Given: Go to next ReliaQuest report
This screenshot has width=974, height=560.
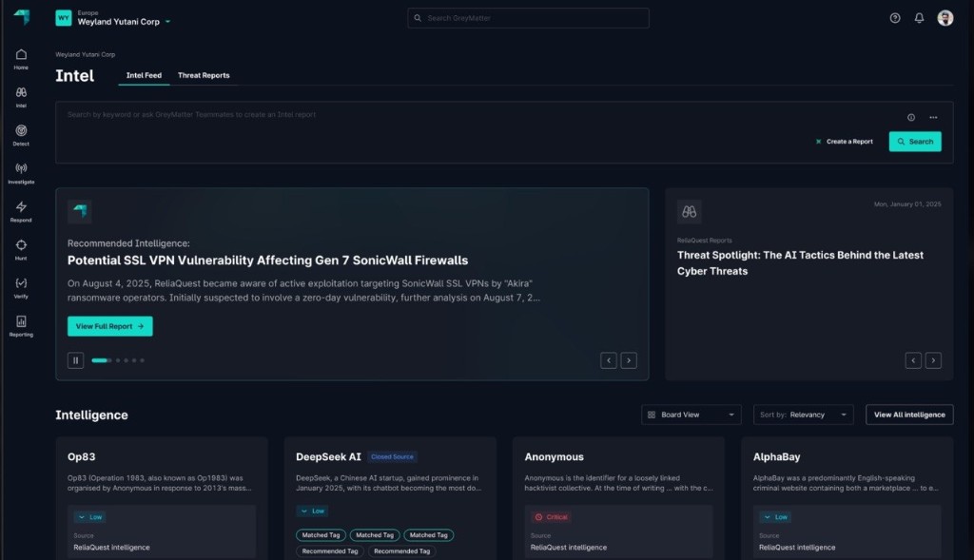Looking at the screenshot, I should tap(933, 360).
